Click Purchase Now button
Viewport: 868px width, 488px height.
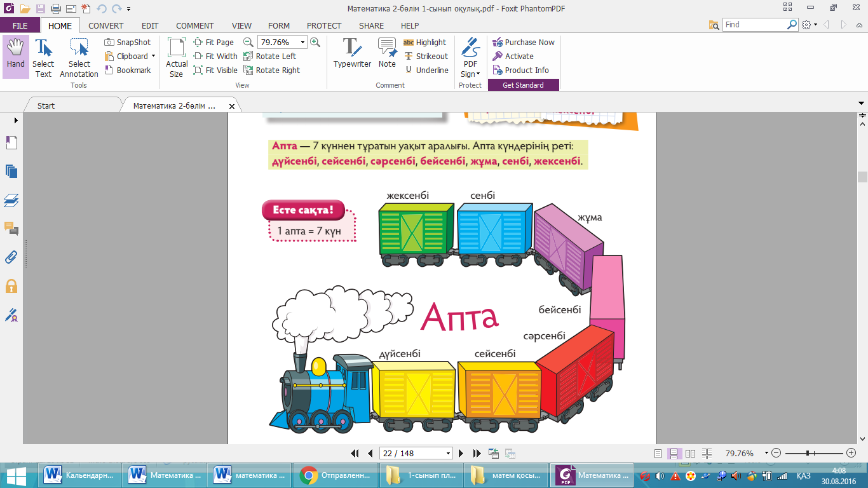(524, 43)
